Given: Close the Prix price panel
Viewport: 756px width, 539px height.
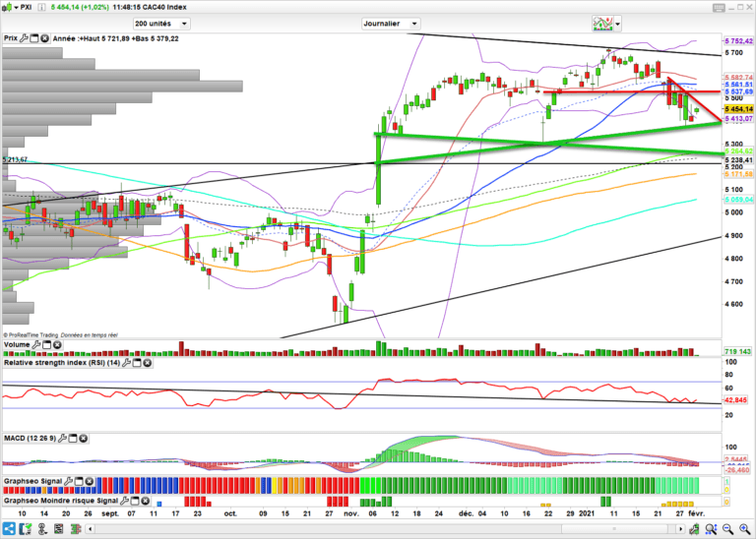Looking at the screenshot, I should 44,38.
